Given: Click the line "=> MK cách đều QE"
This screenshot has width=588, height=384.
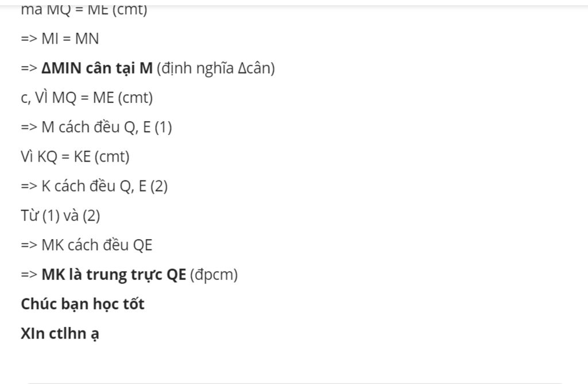Looking at the screenshot, I should pyautogui.click(x=87, y=245).
